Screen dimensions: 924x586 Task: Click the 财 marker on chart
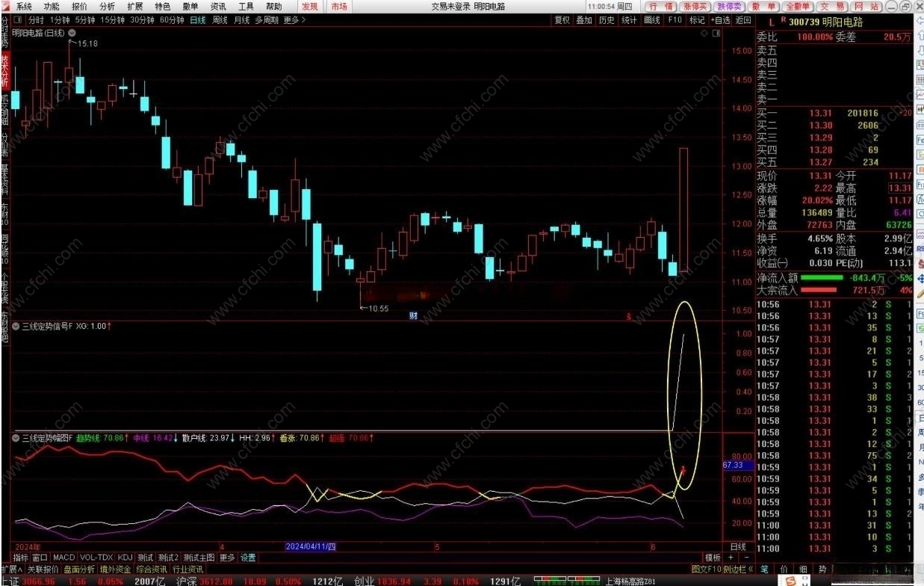click(412, 316)
